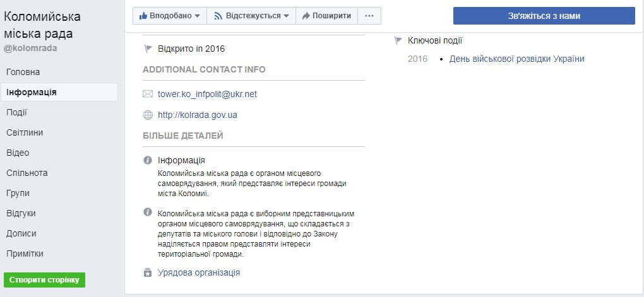Click the Зв'яжіться з нами button
644x297 pixels.
click(544, 16)
